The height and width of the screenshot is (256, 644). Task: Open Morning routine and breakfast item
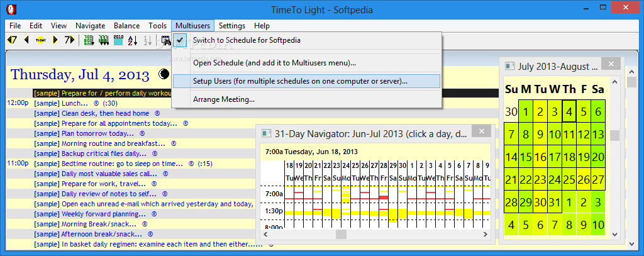(99, 143)
